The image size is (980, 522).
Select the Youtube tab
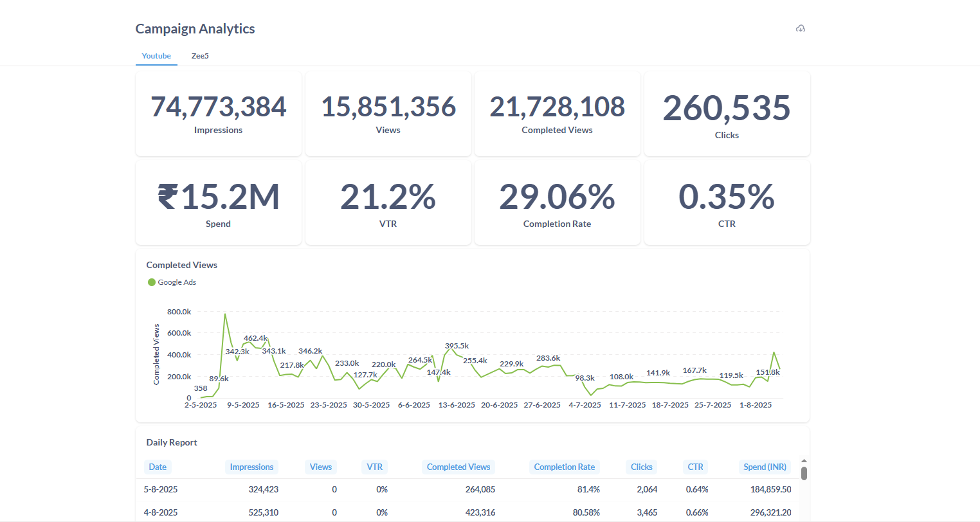click(156, 56)
